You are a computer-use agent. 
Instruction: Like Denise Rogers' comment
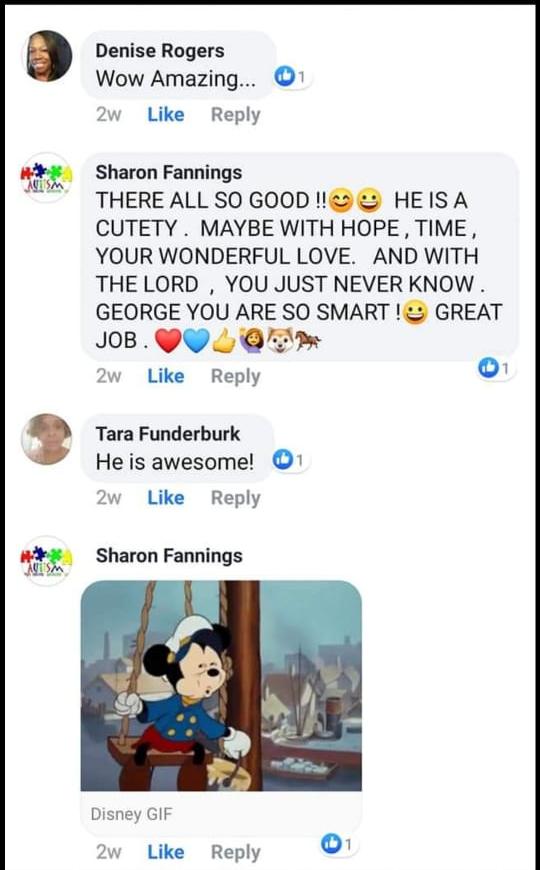165,115
